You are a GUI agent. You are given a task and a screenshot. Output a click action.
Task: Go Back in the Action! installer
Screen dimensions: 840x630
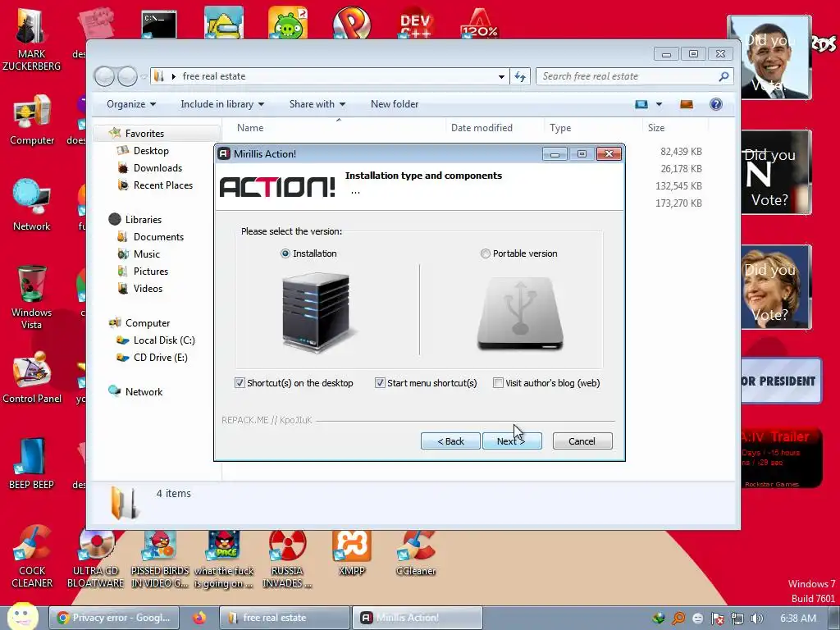pyautogui.click(x=450, y=441)
